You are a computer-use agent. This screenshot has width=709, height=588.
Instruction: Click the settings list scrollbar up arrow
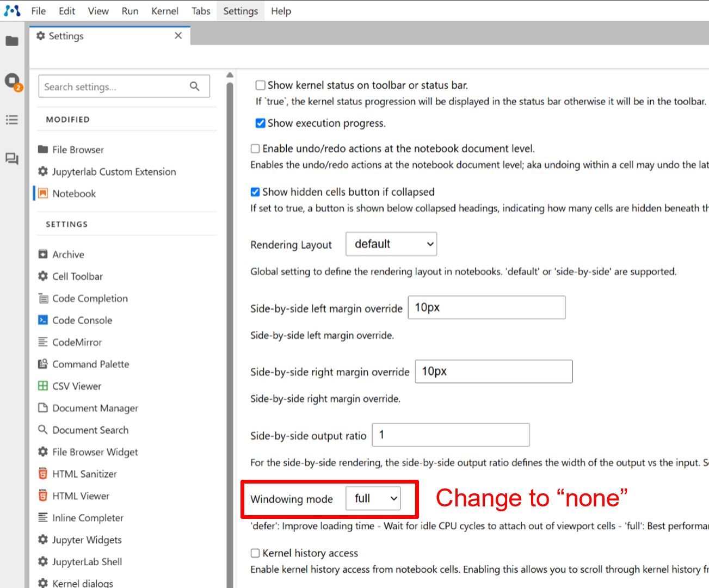click(230, 75)
